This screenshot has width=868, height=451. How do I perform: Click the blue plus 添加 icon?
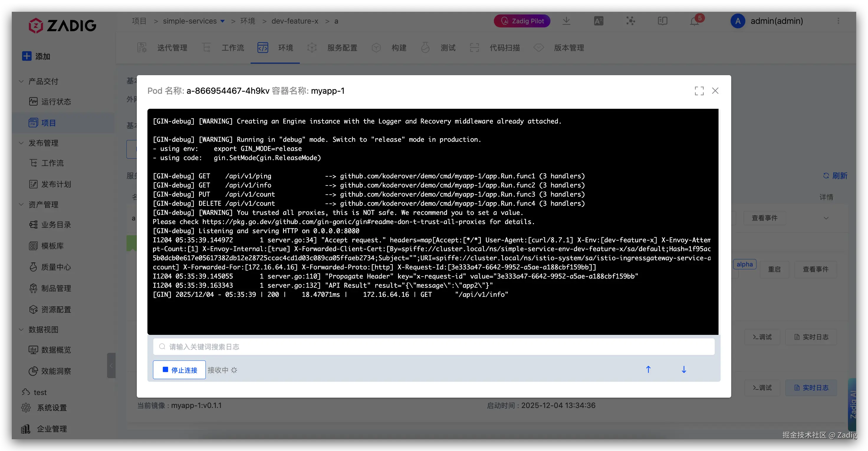click(27, 56)
